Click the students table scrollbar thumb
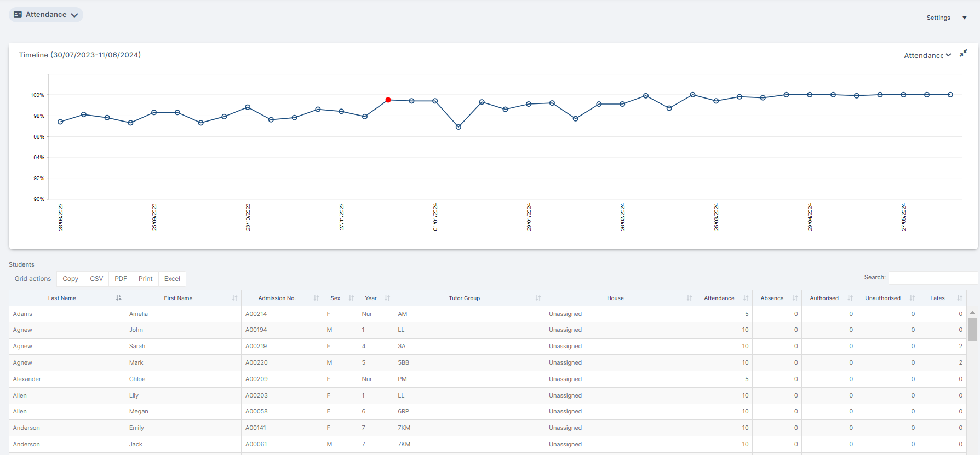This screenshot has width=980, height=455. pos(972,329)
